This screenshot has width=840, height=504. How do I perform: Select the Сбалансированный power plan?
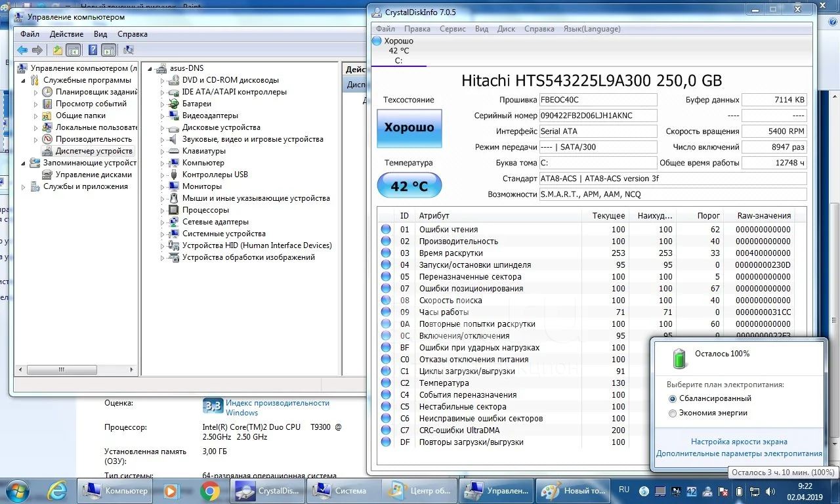click(x=672, y=398)
